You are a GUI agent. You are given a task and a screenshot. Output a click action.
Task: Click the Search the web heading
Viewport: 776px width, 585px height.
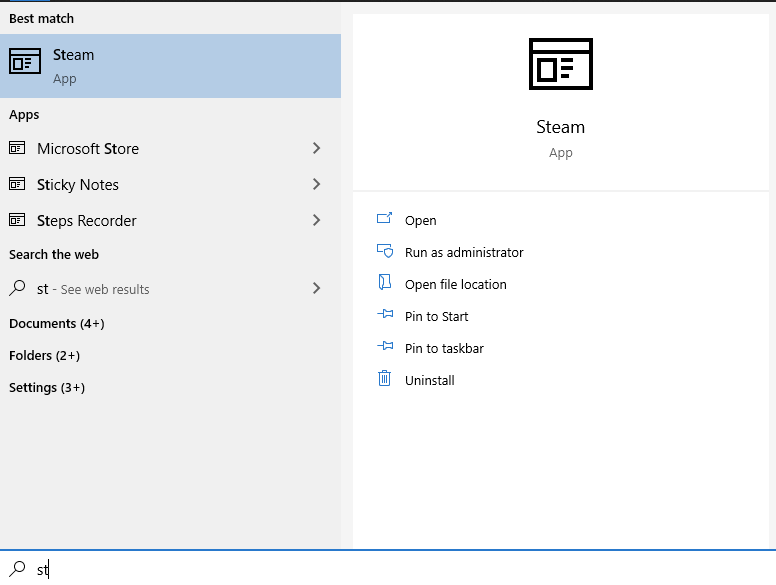(54, 254)
